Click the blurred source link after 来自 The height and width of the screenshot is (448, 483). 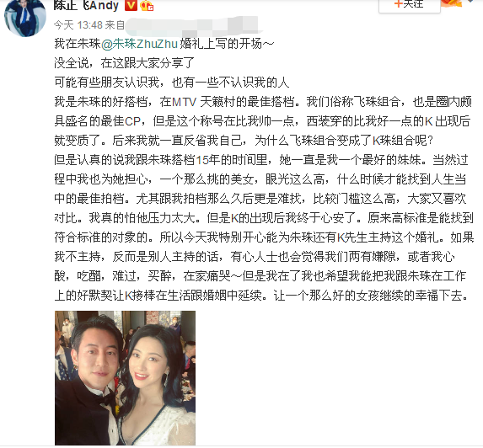click(x=192, y=25)
